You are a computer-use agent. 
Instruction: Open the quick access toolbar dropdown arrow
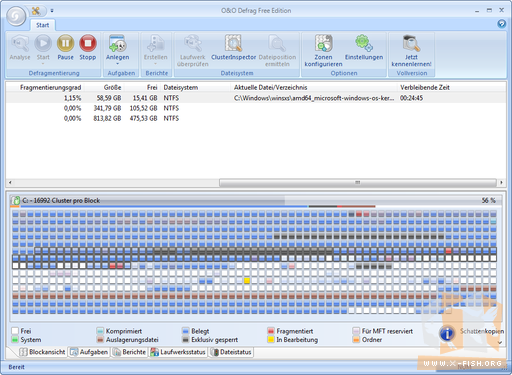pyautogui.click(x=52, y=11)
